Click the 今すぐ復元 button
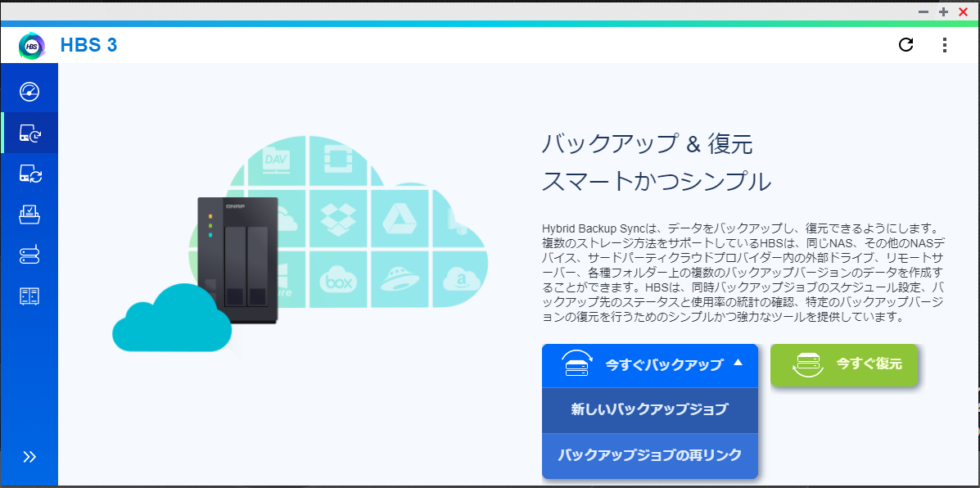The width and height of the screenshot is (980, 488). (x=844, y=364)
